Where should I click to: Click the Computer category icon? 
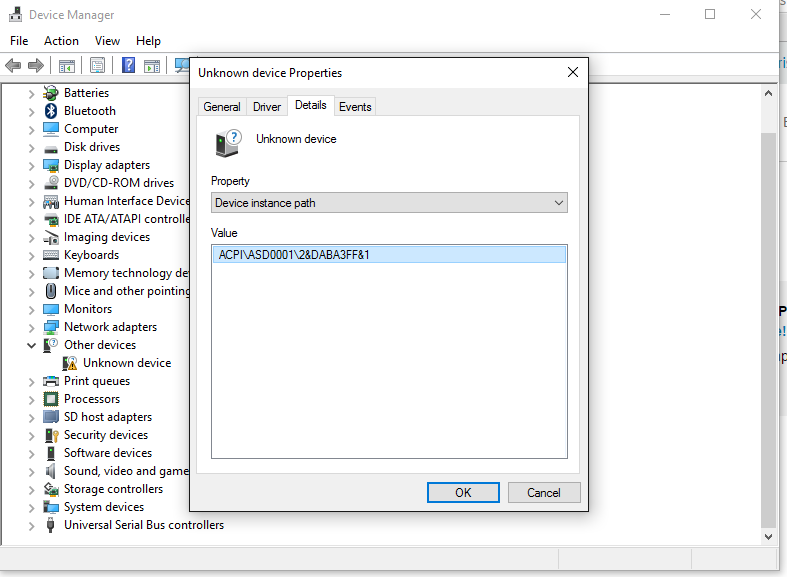click(x=51, y=129)
